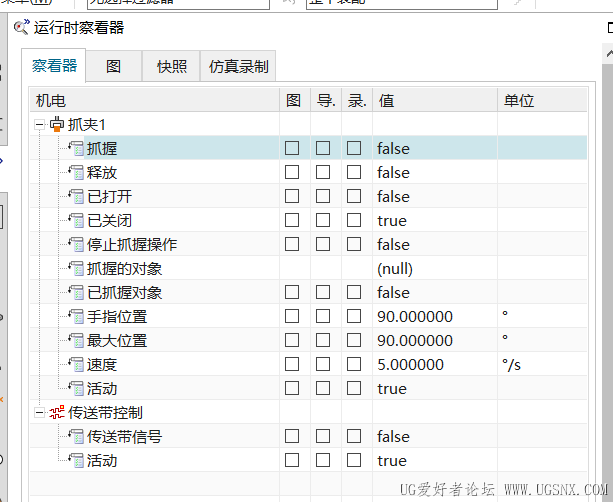The image size is (613, 502).
Task: Check the 图 box for 抓握
Action: coord(292,148)
